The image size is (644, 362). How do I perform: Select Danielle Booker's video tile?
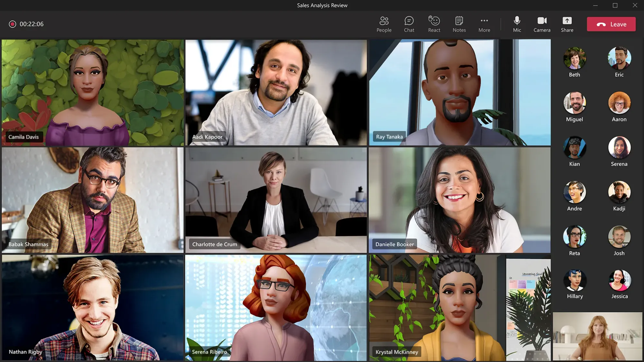click(459, 200)
